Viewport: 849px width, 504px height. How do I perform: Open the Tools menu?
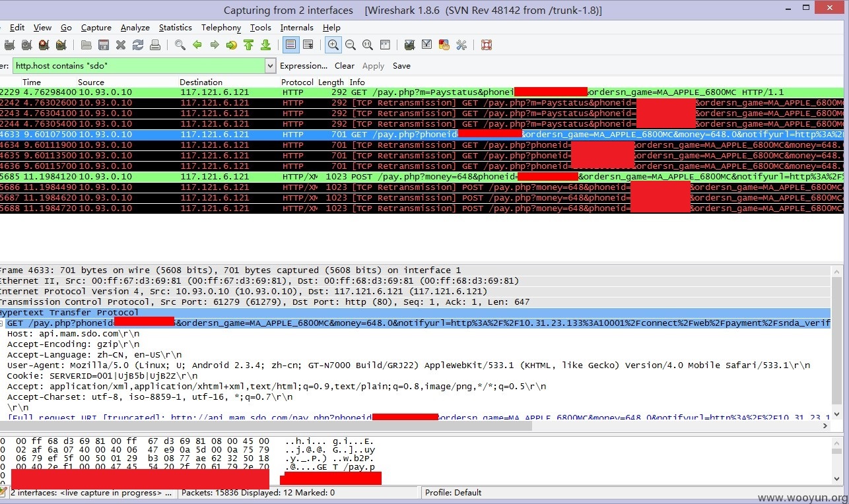261,28
